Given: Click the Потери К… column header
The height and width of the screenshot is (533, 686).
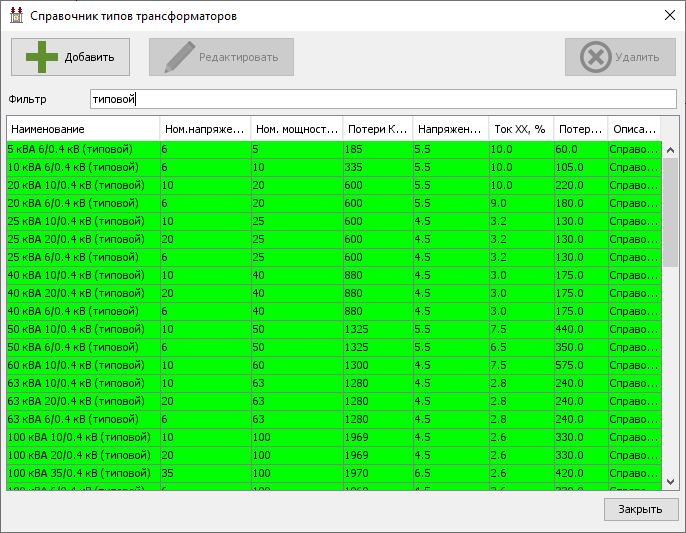Looking at the screenshot, I should (378, 129).
